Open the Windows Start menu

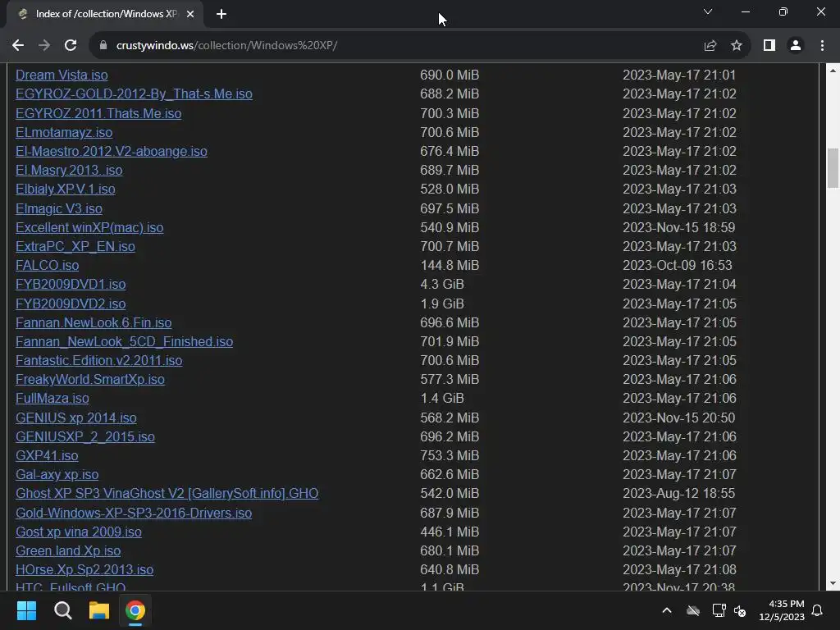click(27, 610)
